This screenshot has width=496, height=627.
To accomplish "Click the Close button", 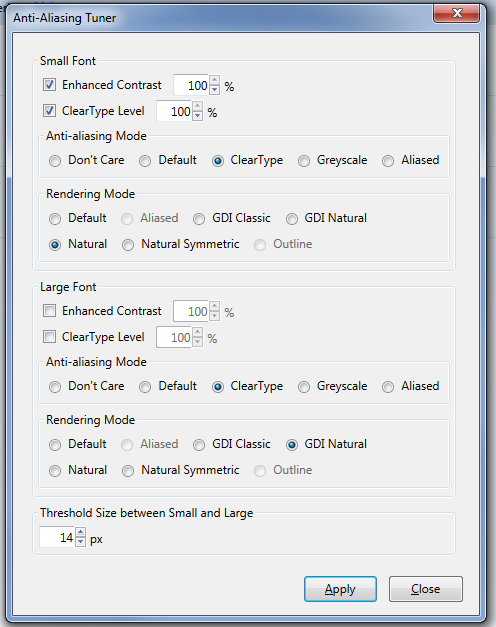I will coord(426,589).
